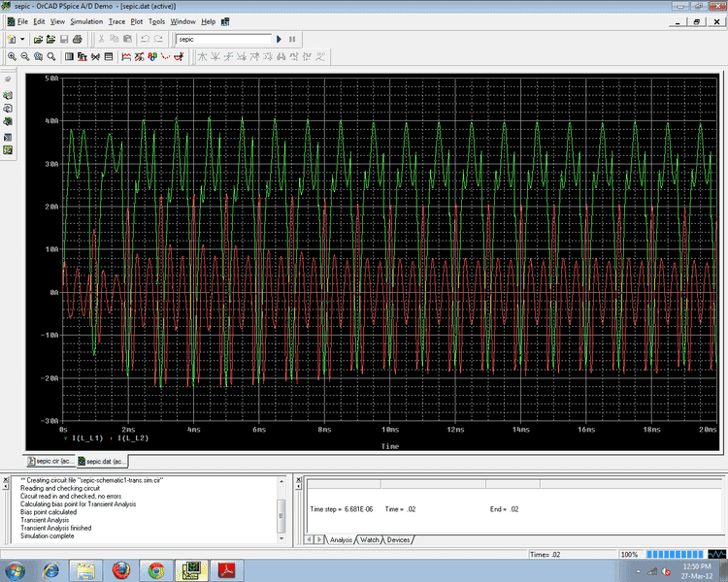
Task: Open the Add Trace dialog icon
Action: coord(126,56)
